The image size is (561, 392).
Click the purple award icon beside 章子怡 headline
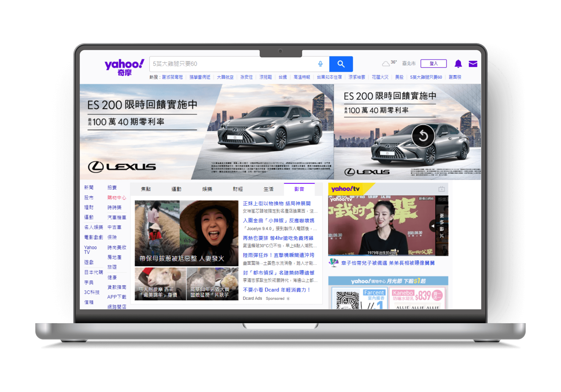pos(333,263)
